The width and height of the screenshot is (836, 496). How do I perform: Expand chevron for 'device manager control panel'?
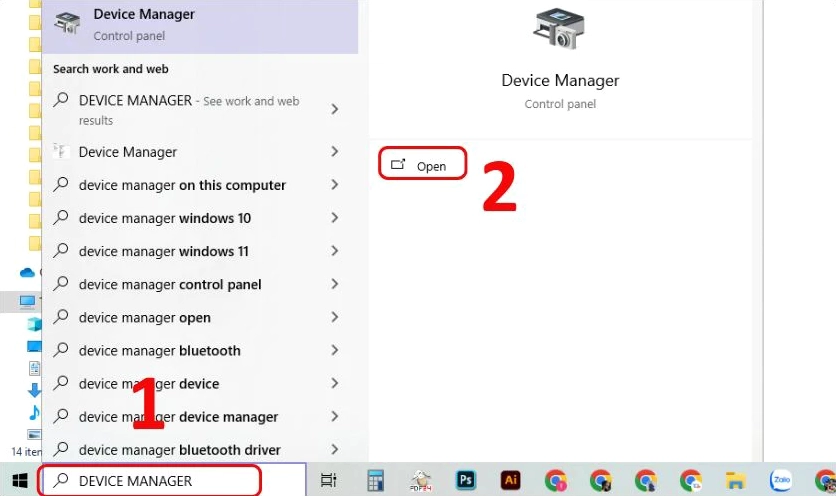tap(335, 284)
